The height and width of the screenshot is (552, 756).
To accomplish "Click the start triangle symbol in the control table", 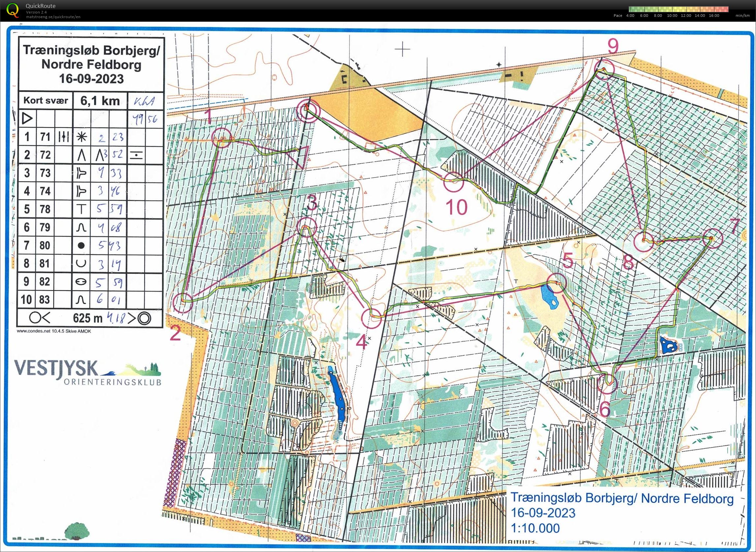I will pyautogui.click(x=27, y=119).
